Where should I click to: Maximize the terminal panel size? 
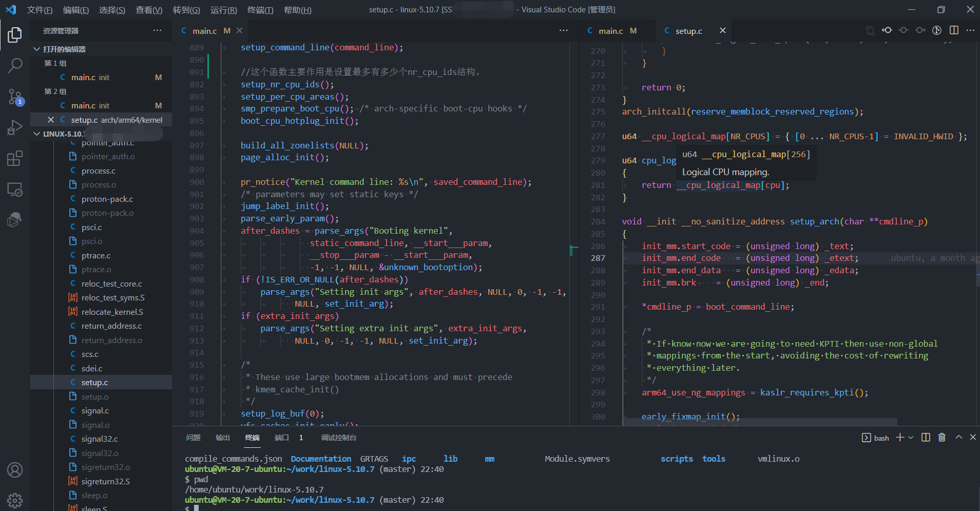coord(958,438)
